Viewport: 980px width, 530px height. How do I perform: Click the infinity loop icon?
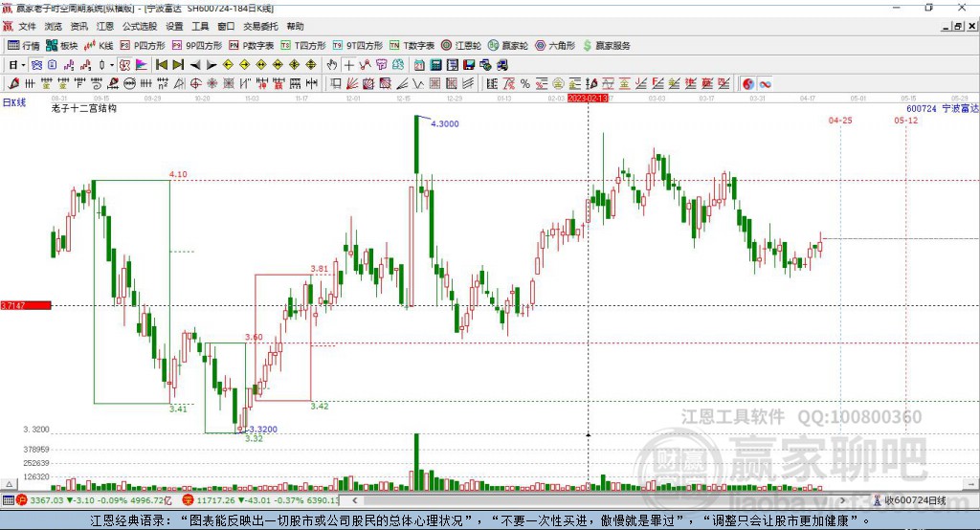click(x=765, y=84)
